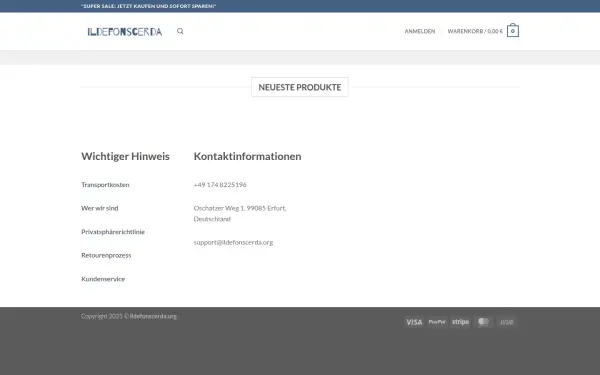Open the Anmelden login link
The image size is (600, 375).
pos(420,31)
